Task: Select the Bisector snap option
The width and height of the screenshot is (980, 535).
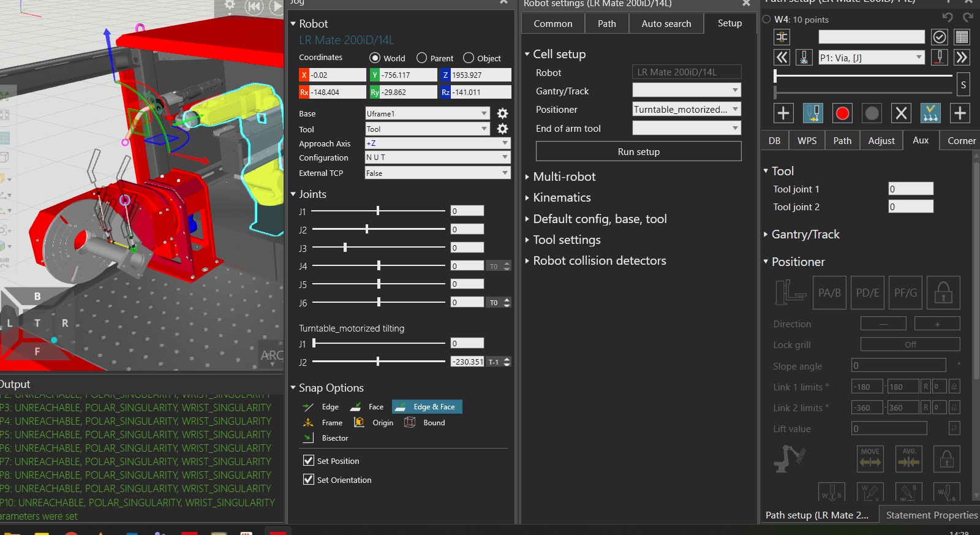Action: 327,438
